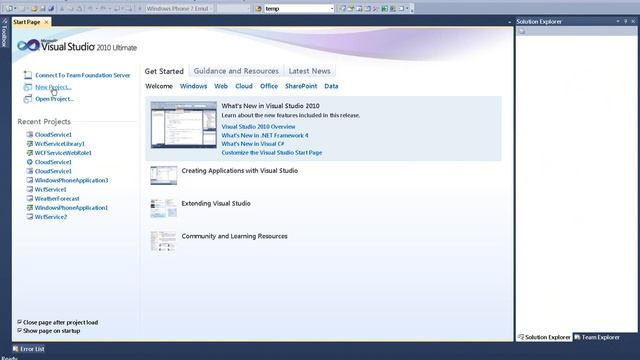640x360 pixels.
Task: Click the Team Explorer tab icon
Action: pos(577,337)
